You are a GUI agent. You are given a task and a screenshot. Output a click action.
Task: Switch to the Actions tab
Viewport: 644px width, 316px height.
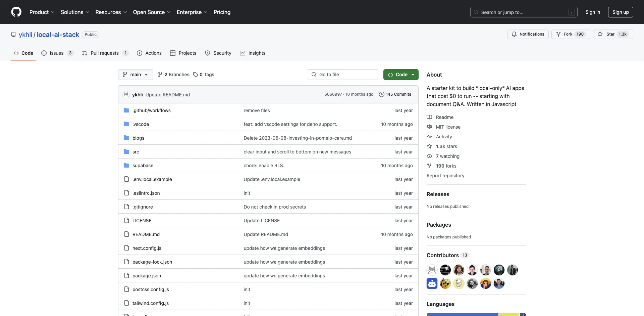click(149, 53)
